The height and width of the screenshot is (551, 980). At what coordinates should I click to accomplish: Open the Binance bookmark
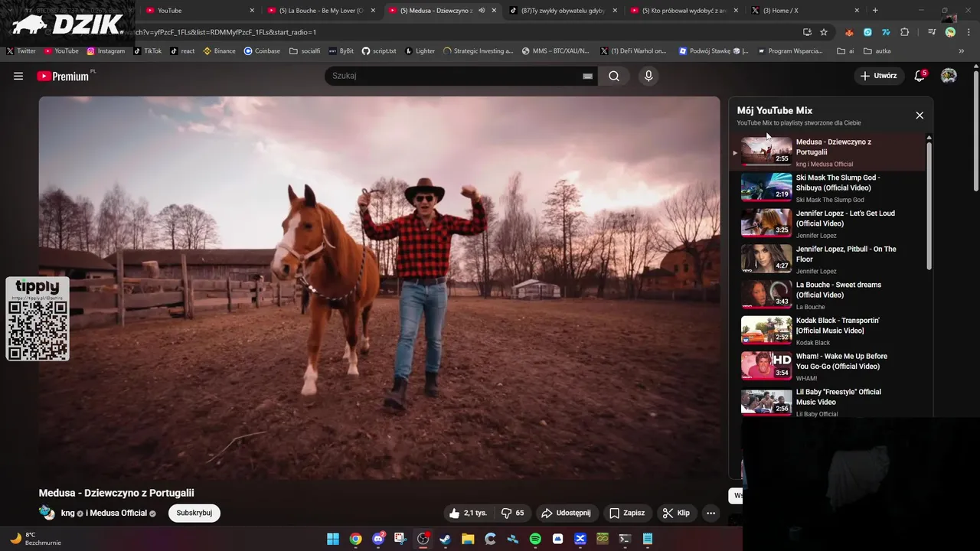coord(219,51)
